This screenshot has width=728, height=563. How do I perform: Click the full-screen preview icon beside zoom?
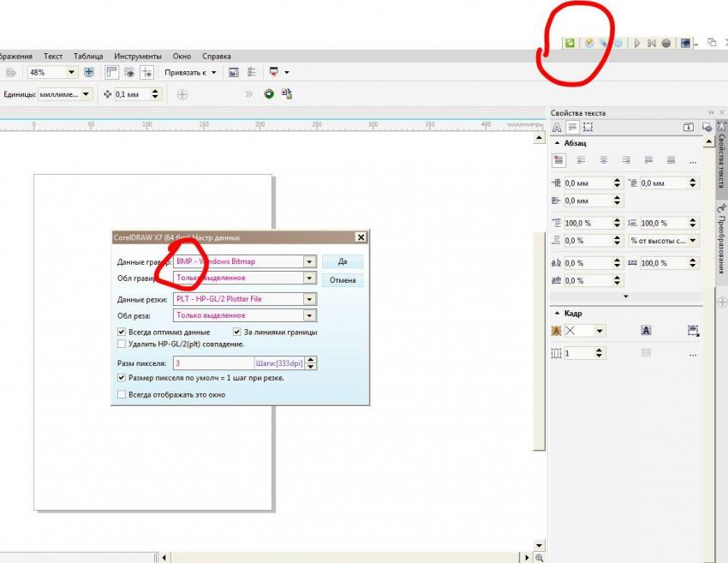pos(88,73)
